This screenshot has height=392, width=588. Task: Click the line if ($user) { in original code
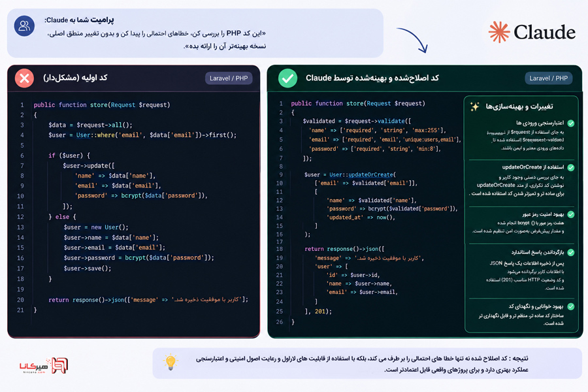pyautogui.click(x=69, y=155)
